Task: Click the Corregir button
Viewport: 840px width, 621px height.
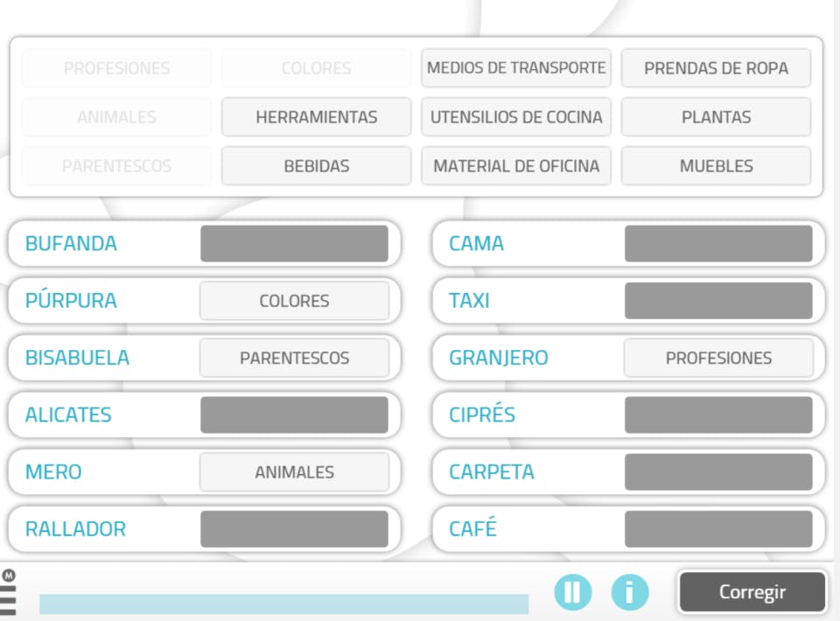Action: [x=752, y=592]
